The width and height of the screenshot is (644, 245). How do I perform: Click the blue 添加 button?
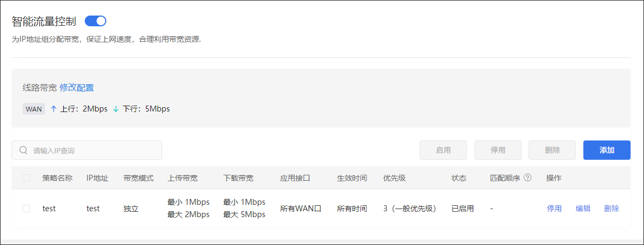coord(606,150)
